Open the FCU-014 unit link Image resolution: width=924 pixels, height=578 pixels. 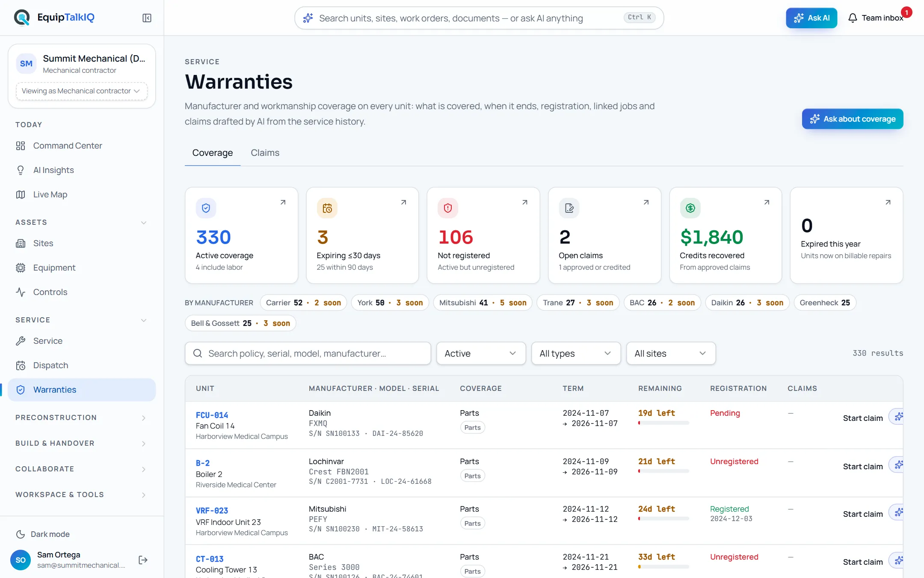(212, 415)
